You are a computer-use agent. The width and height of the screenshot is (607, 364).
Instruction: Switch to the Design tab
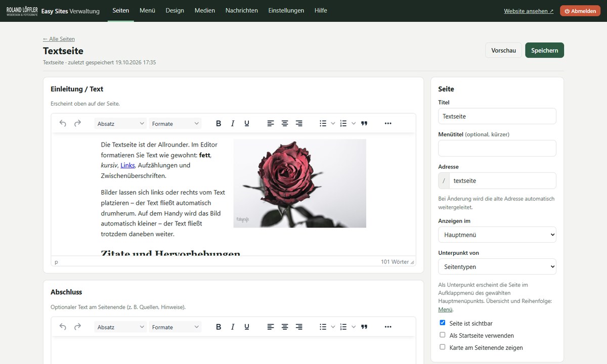(175, 10)
